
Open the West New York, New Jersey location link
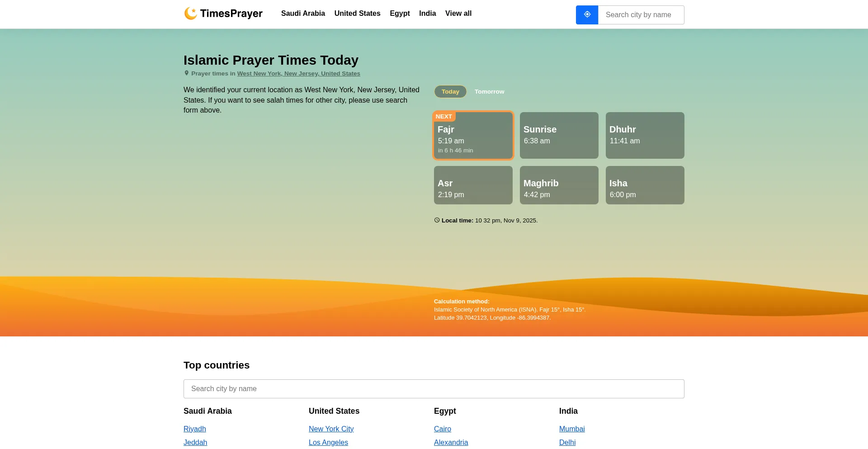tap(298, 74)
